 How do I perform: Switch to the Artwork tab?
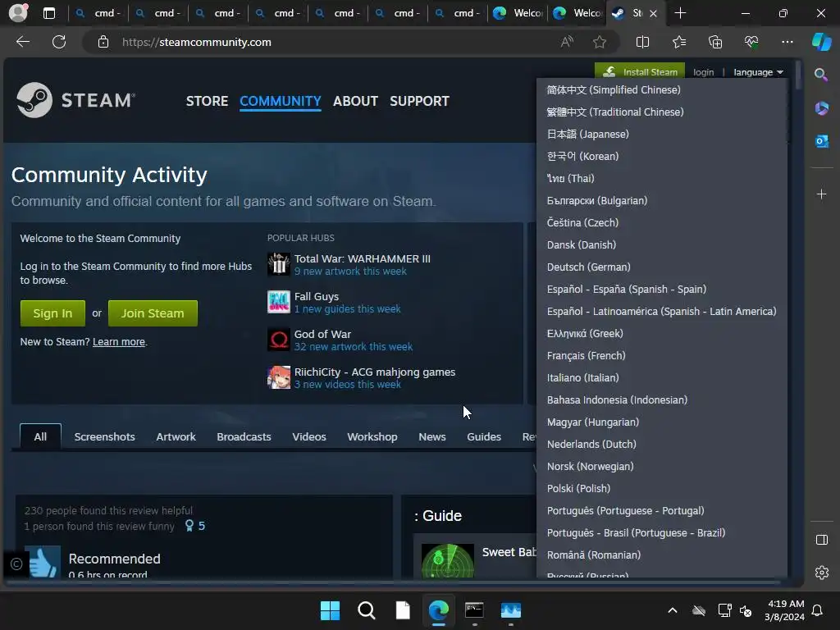pyautogui.click(x=176, y=436)
